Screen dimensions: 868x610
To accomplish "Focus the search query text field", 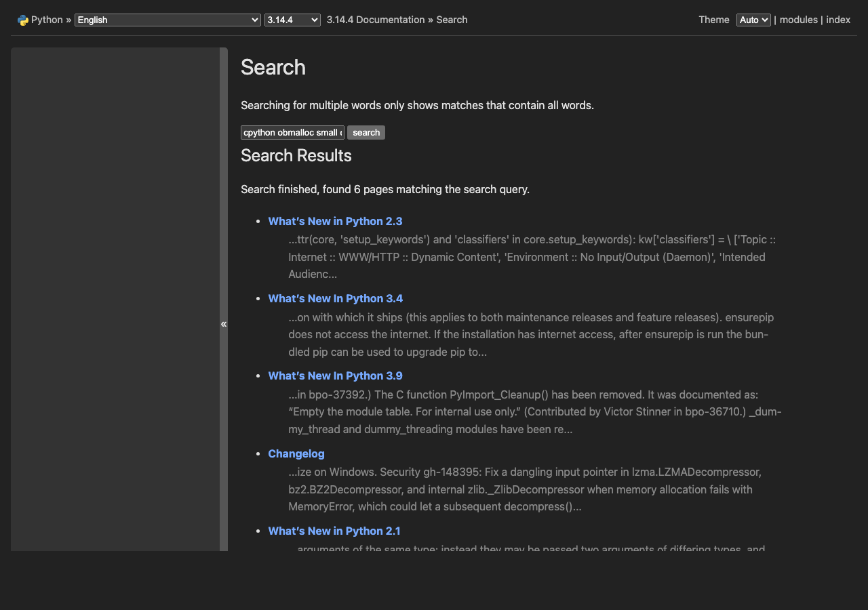I will (292, 133).
